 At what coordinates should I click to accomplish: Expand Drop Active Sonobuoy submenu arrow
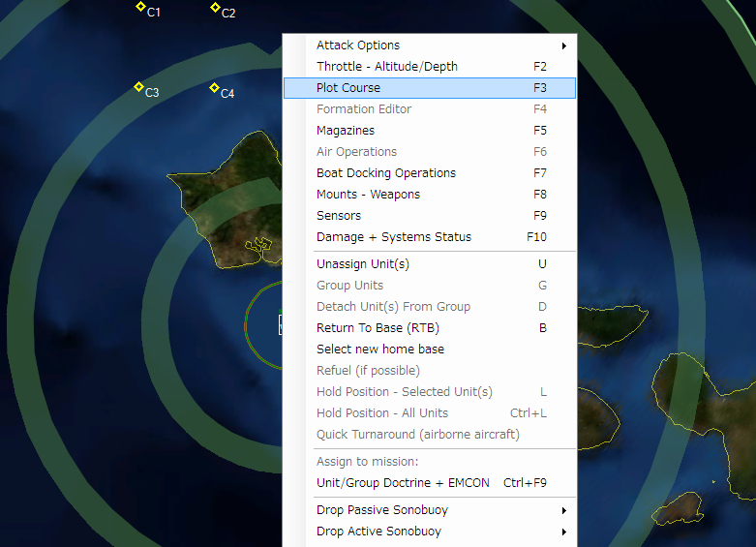[564, 532]
